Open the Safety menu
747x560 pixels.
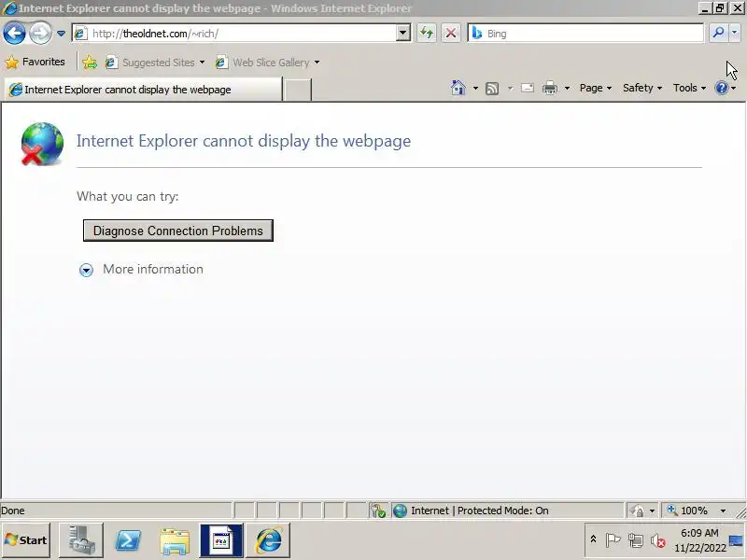pyautogui.click(x=642, y=88)
